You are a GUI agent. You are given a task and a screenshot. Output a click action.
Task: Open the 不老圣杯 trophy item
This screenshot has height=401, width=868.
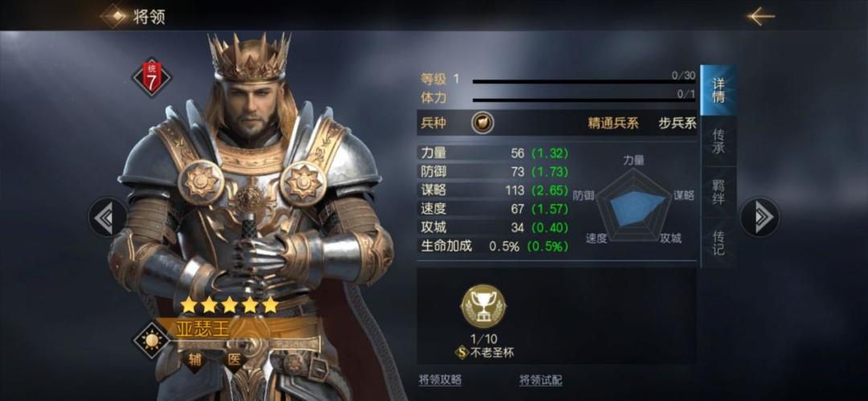click(x=483, y=306)
